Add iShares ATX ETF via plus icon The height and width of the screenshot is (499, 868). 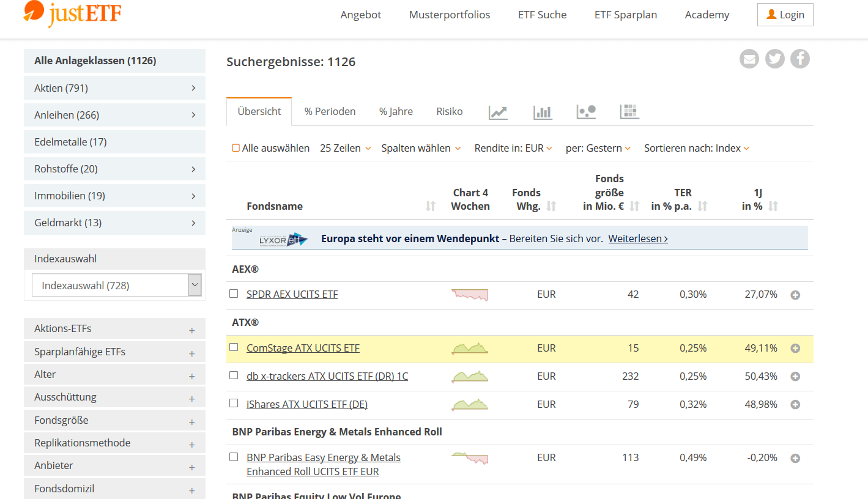[795, 405]
